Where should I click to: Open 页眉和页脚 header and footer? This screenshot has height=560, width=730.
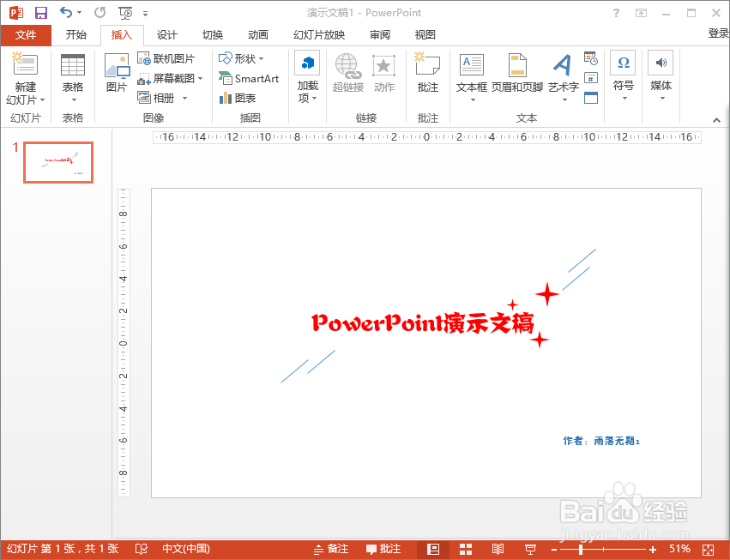517,73
